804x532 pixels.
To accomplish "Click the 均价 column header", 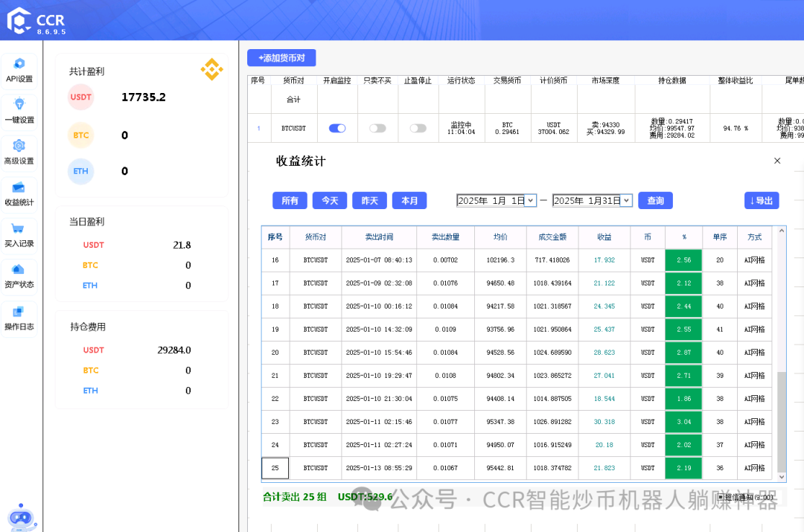I will [500, 237].
